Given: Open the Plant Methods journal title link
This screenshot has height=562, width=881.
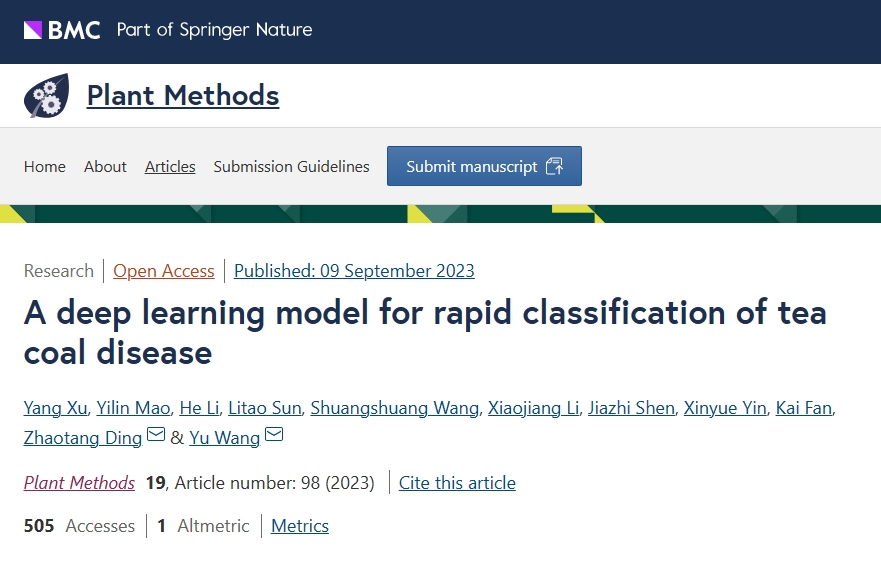Looking at the screenshot, I should [x=183, y=96].
